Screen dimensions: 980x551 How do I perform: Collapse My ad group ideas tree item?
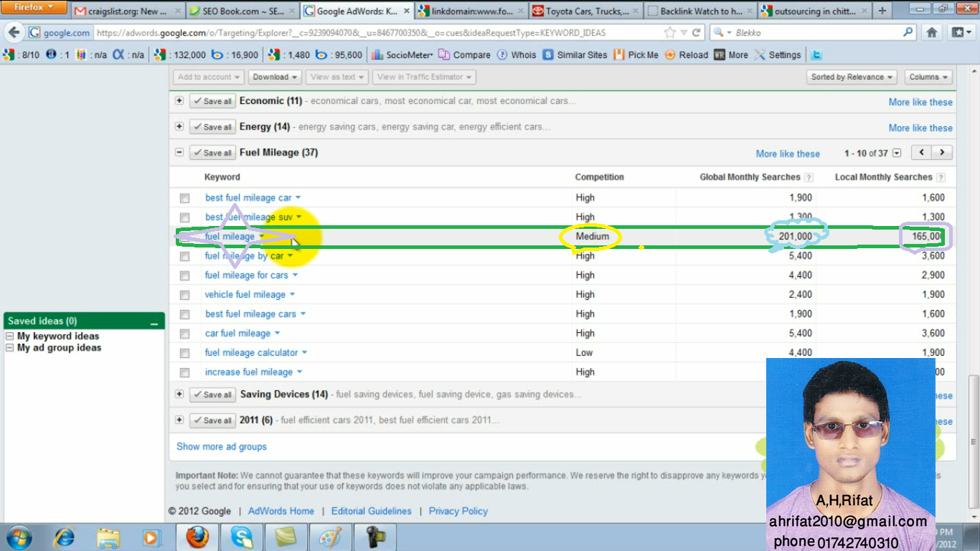point(10,348)
